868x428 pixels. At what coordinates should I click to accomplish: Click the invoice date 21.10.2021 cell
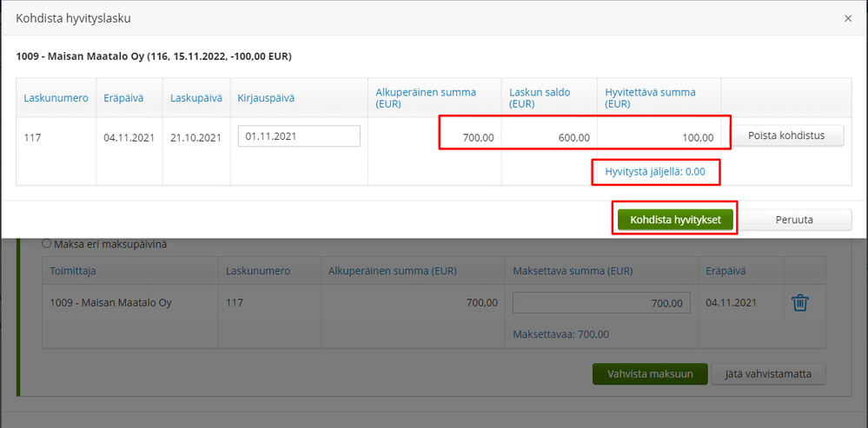point(196,137)
